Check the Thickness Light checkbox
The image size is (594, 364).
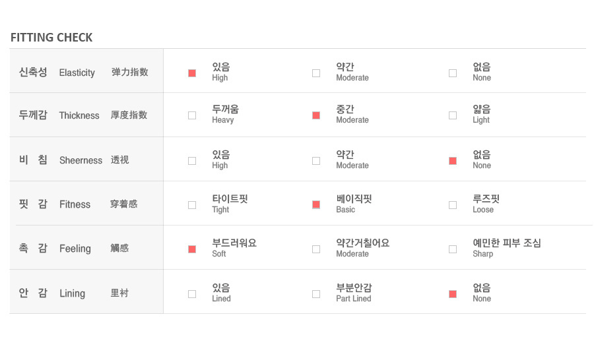tap(452, 115)
